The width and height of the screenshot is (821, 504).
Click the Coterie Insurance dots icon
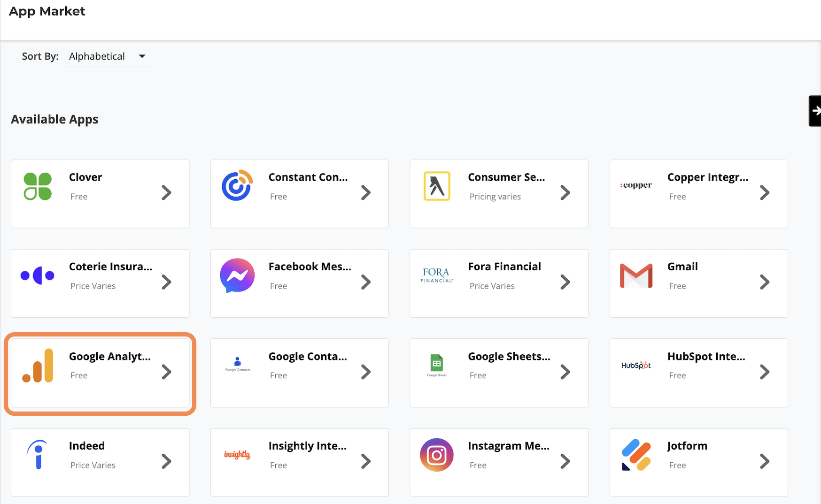click(x=38, y=275)
